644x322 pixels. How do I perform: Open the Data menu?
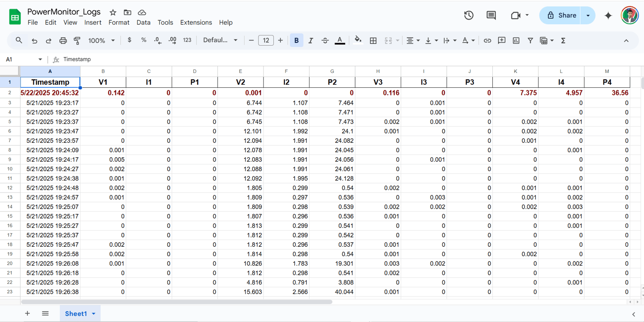pos(144,22)
